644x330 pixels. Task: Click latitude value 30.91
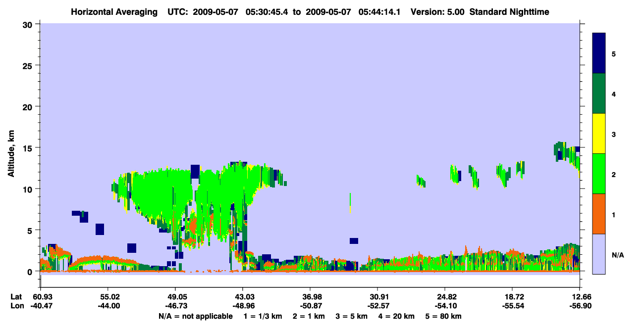pos(377,297)
